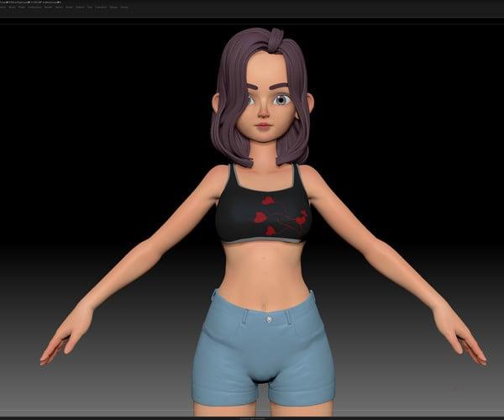Open the Texture menu

(x=80, y=7)
